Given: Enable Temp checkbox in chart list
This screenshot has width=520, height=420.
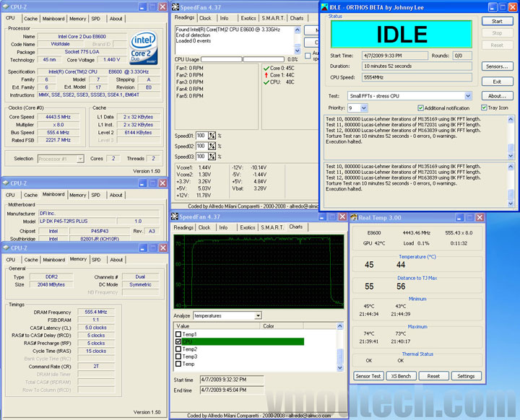Looking at the screenshot, I should (178, 364).
